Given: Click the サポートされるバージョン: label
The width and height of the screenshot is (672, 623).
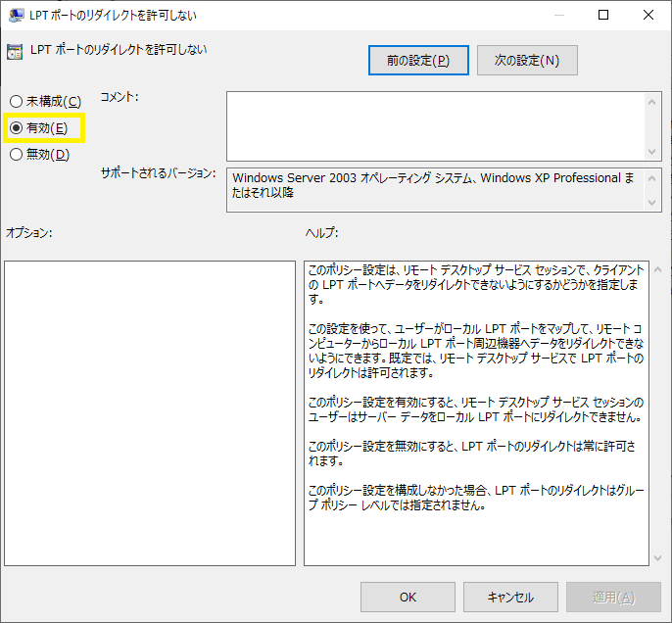Looking at the screenshot, I should point(158,173).
